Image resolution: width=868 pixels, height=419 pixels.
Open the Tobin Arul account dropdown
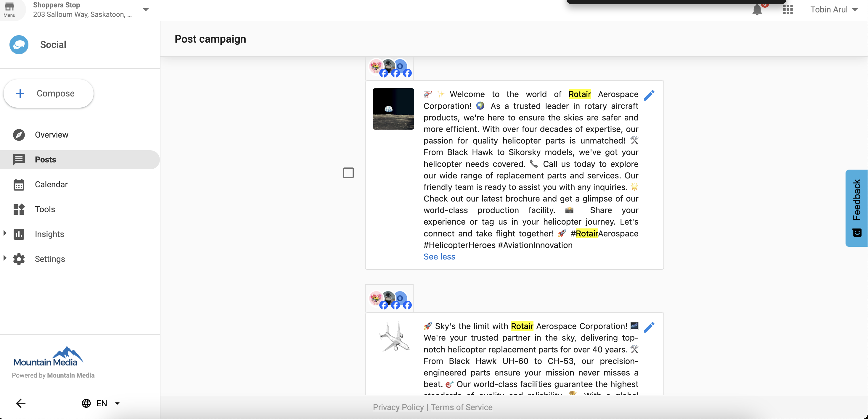[834, 9]
